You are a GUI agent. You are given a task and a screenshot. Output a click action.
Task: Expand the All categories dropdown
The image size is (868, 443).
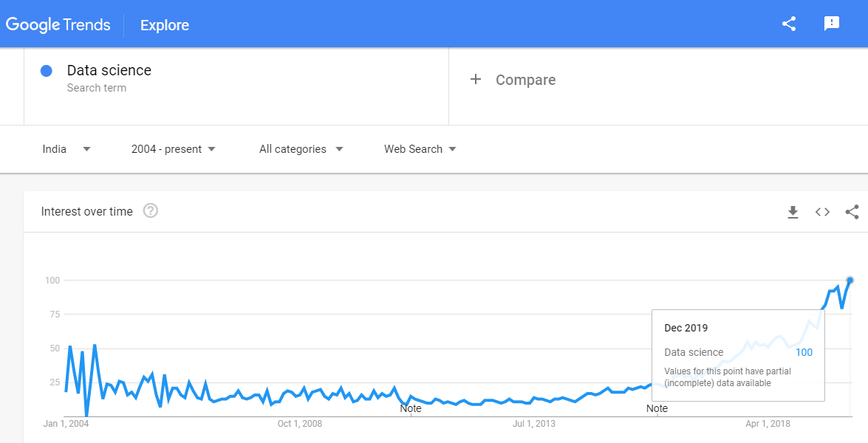point(301,148)
